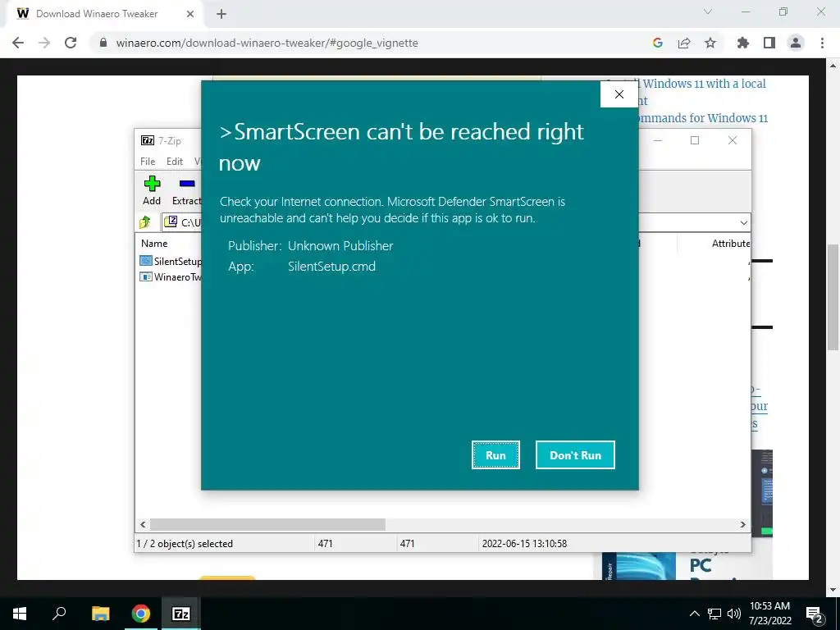Click Run in SmartScreen dialog
This screenshot has height=630, width=840.
click(495, 454)
